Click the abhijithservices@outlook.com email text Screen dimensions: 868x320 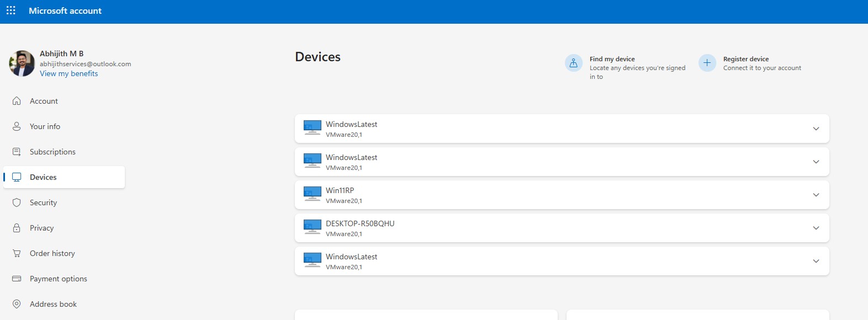coord(86,64)
